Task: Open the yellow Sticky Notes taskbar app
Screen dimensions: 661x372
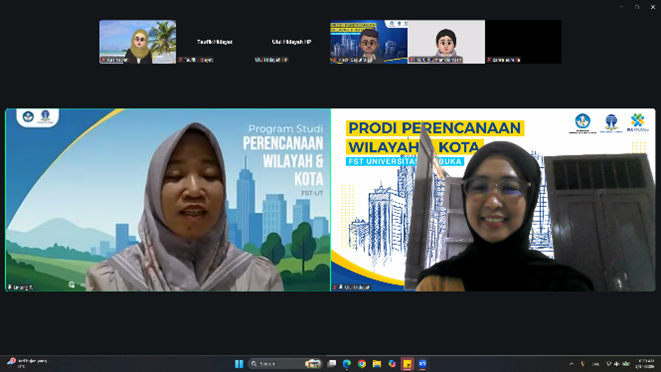Action: [x=407, y=364]
